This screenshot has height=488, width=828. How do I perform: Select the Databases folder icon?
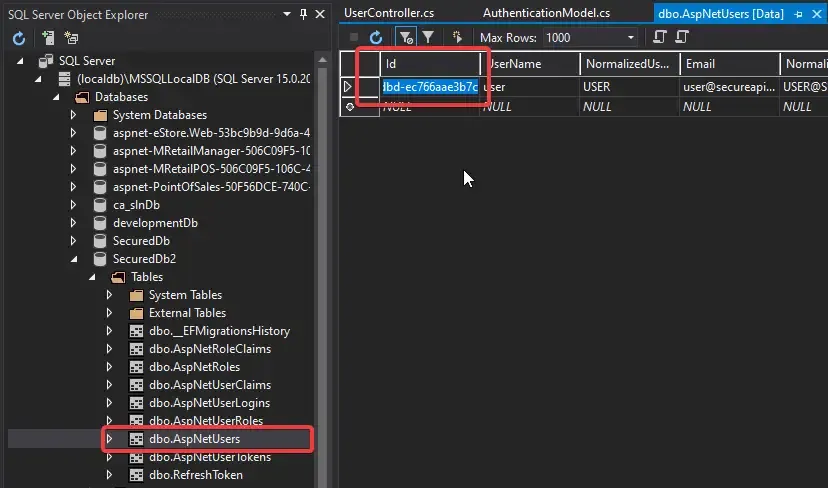point(82,97)
